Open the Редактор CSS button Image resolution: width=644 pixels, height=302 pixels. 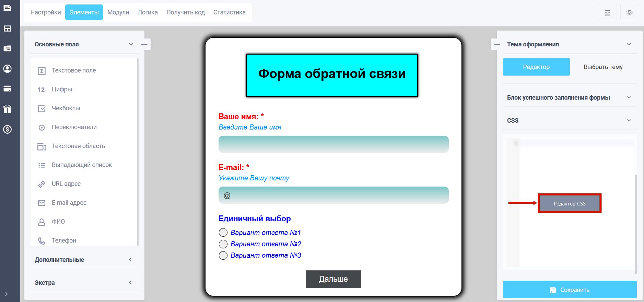pyautogui.click(x=570, y=203)
